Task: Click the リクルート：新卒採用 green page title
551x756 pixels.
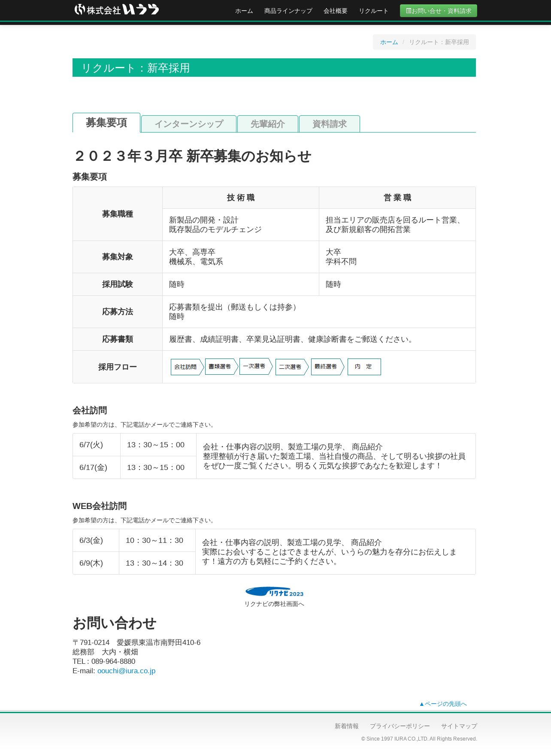Action: pos(274,68)
